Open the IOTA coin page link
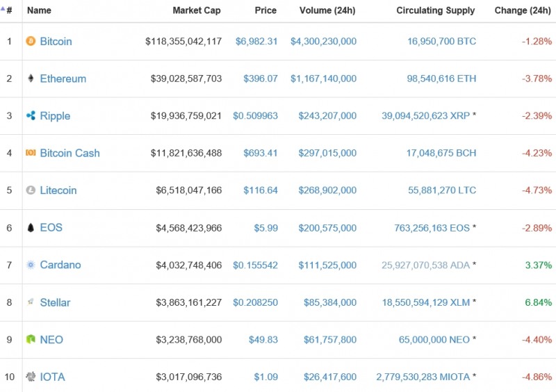556x392 pixels. (x=52, y=377)
